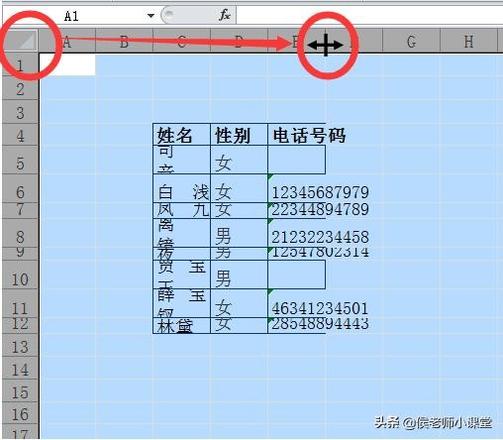Screen dimensions: 503x440
Task: Select row 12 header
Action: [x=20, y=325]
